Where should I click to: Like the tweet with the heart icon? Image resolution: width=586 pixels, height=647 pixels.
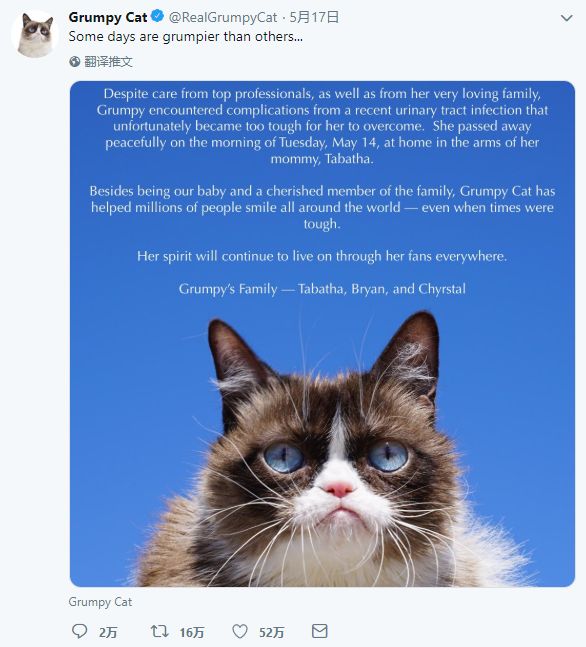coord(240,631)
